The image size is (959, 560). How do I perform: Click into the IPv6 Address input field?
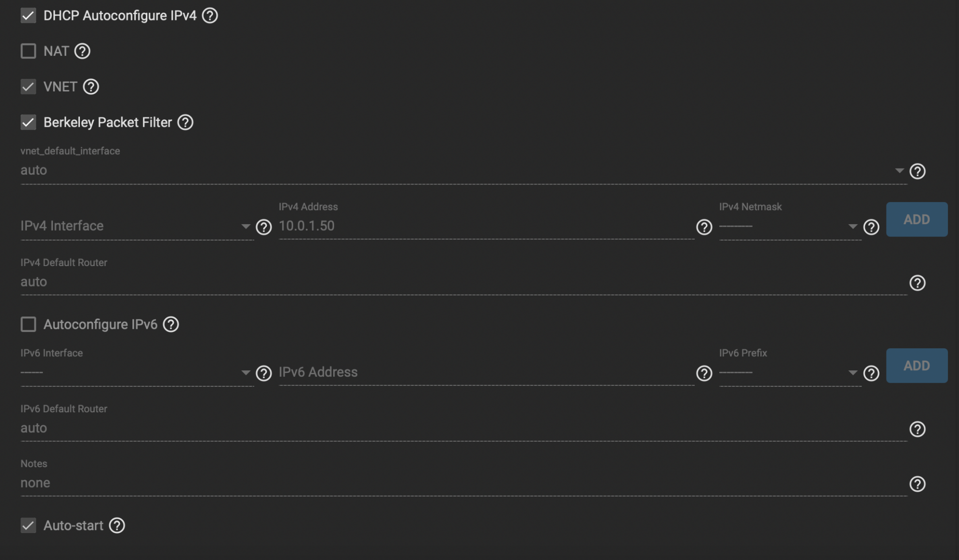tap(486, 372)
